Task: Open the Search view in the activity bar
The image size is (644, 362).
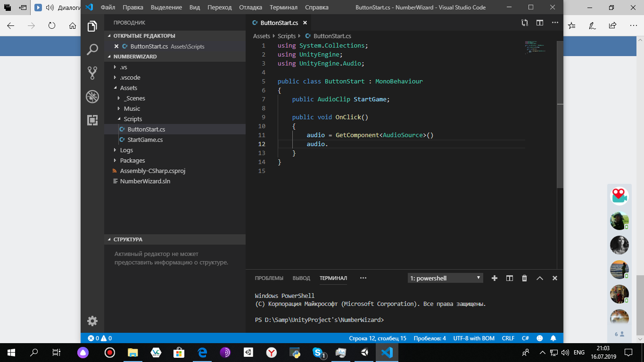Action: pos(92,49)
